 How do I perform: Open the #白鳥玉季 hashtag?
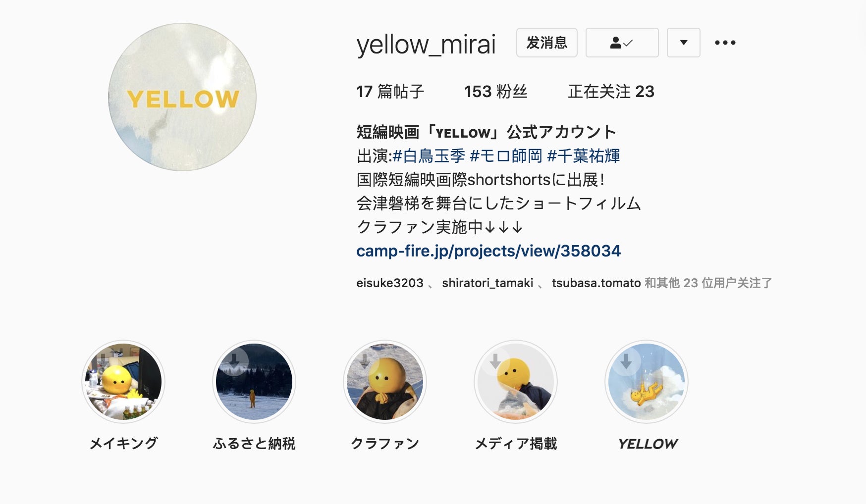[x=429, y=156]
